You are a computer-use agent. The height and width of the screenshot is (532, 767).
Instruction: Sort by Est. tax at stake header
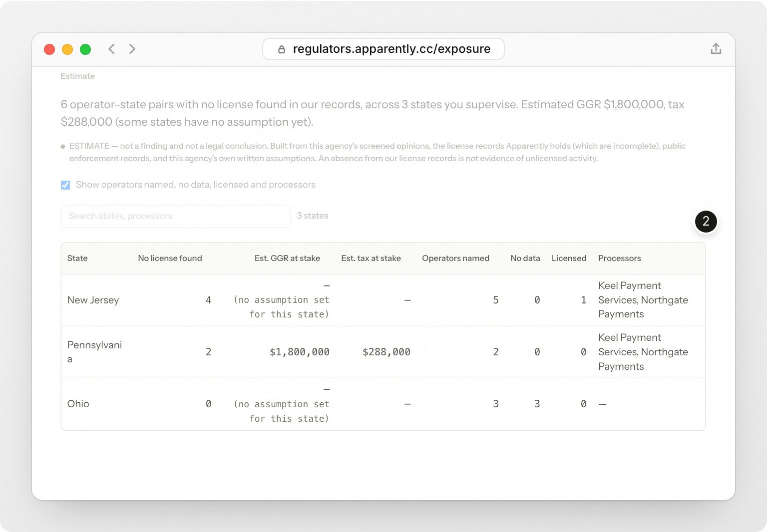click(371, 258)
